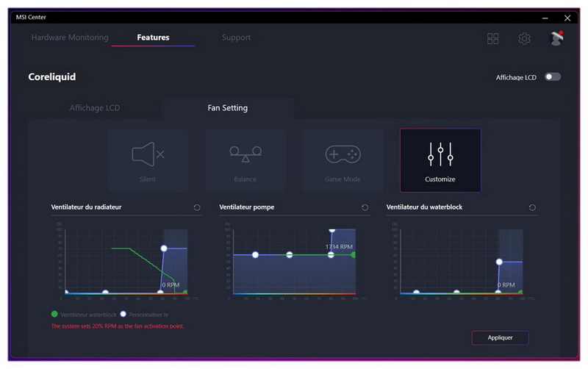Click the Coreliquid heading
This screenshot has height=369, width=588.
coord(52,77)
